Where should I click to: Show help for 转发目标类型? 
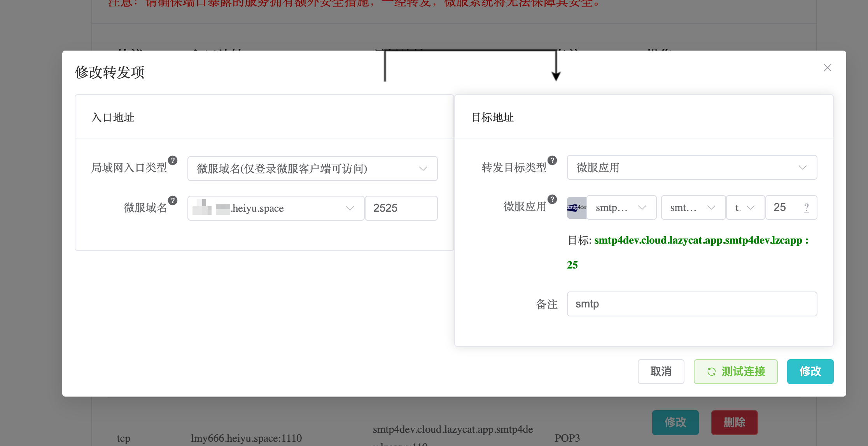pos(552,160)
